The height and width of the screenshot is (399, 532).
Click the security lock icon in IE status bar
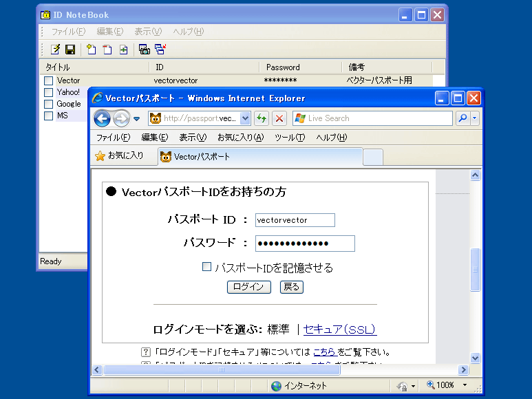click(x=403, y=386)
